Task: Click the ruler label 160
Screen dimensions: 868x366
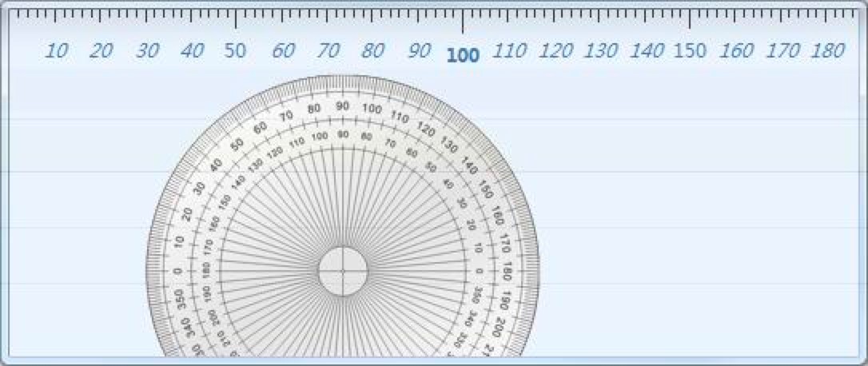Action: [x=736, y=51]
